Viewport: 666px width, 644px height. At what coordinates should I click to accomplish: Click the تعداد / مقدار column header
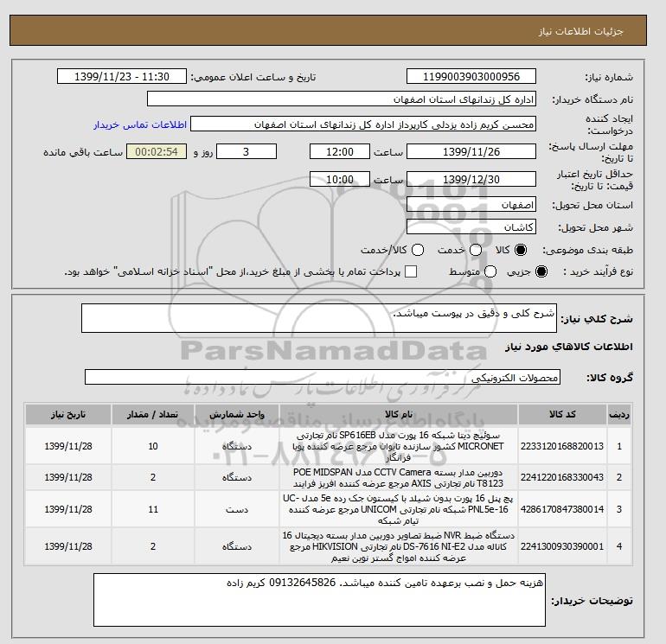pyautogui.click(x=153, y=414)
